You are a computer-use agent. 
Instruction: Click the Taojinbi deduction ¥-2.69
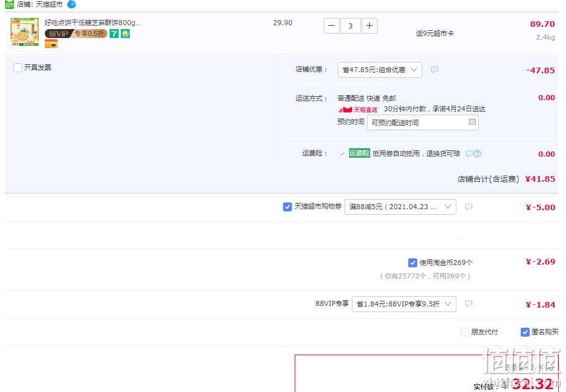(x=540, y=262)
